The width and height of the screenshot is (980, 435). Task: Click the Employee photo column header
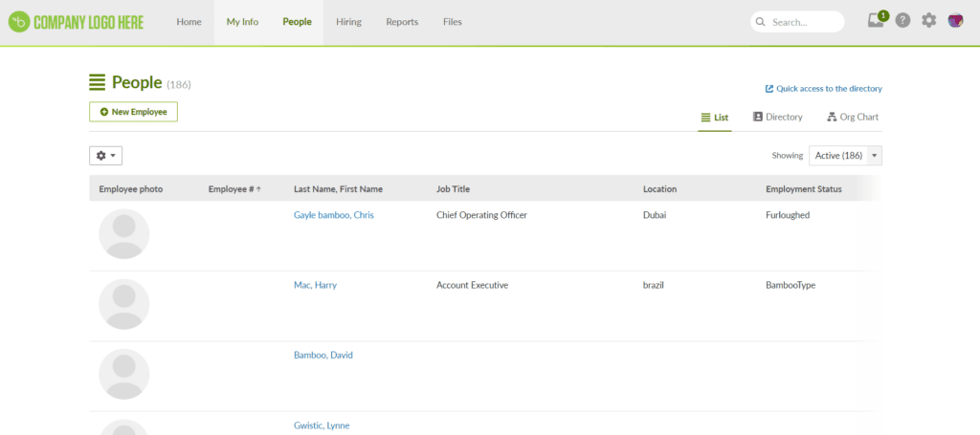coord(130,189)
